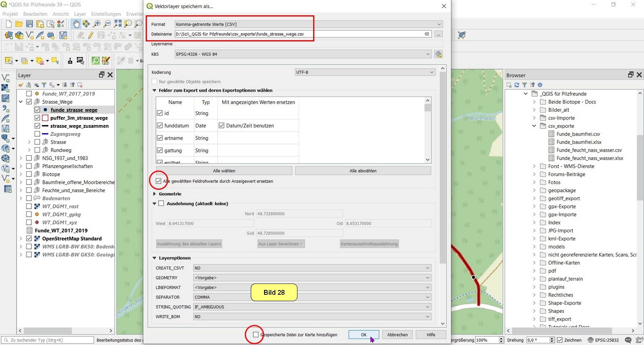Viewport: 644px width, 345px height.
Task: Uncheck the artname field export checkbox
Action: (160, 138)
